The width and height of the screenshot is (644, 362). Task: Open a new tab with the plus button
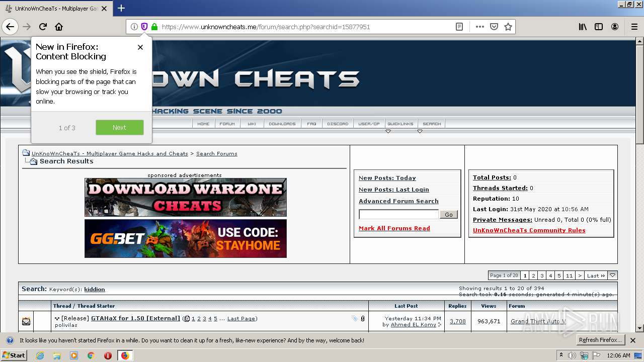(x=121, y=8)
